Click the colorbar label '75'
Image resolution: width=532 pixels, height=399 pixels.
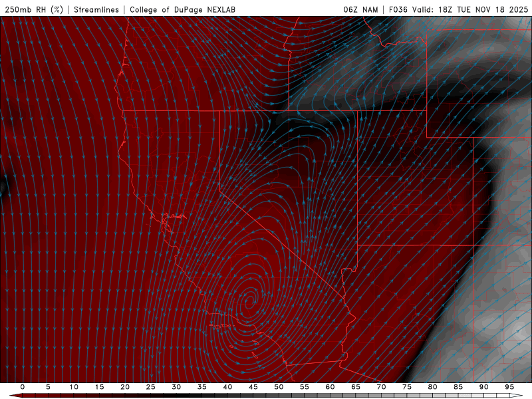coord(407,387)
